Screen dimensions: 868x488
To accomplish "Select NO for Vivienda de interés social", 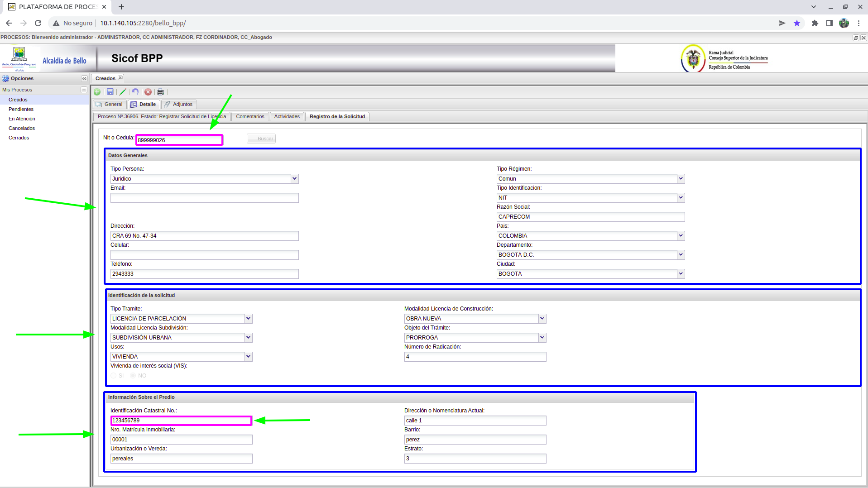I will [133, 376].
